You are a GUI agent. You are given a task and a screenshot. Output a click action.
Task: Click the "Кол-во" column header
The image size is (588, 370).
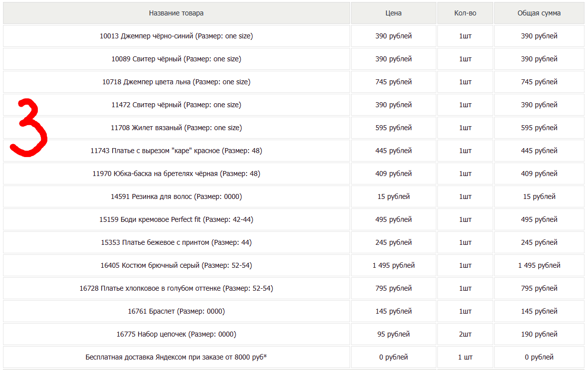(465, 13)
